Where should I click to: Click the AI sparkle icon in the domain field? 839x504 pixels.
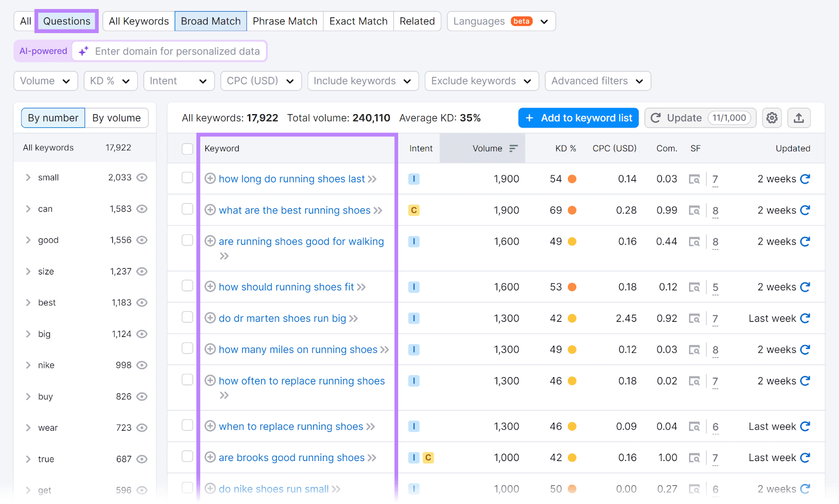(x=83, y=51)
